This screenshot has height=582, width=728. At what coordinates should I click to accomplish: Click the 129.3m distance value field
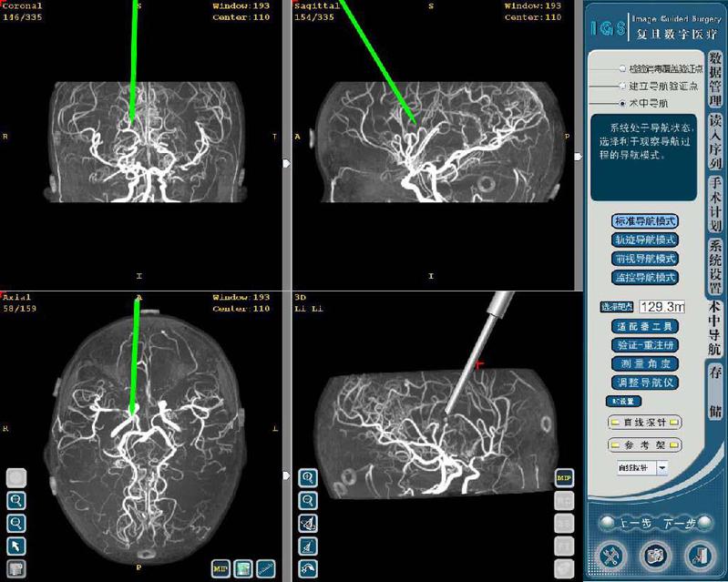(661, 306)
